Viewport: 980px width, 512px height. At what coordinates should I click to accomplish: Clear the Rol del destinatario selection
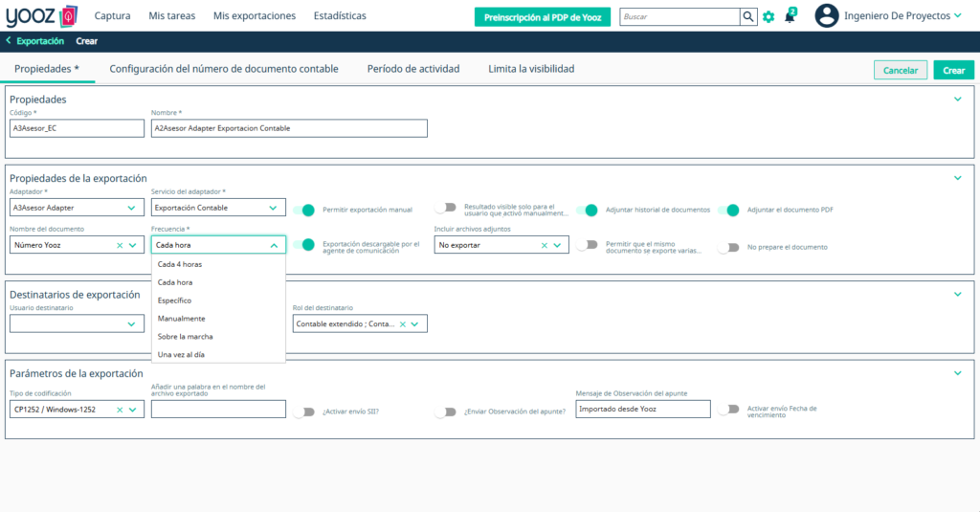(403, 323)
